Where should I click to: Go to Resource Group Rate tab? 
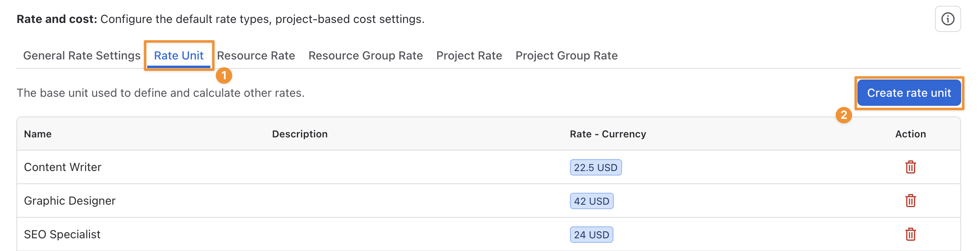tap(365, 55)
